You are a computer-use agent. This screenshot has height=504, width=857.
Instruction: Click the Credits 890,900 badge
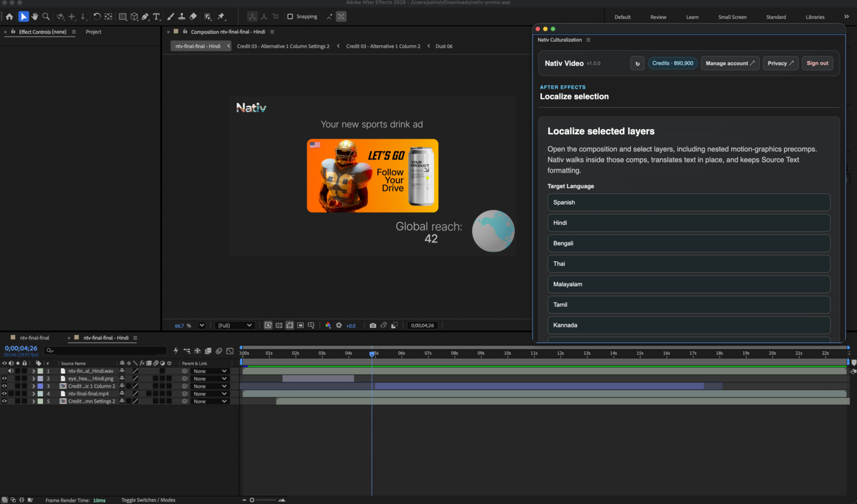coord(672,63)
